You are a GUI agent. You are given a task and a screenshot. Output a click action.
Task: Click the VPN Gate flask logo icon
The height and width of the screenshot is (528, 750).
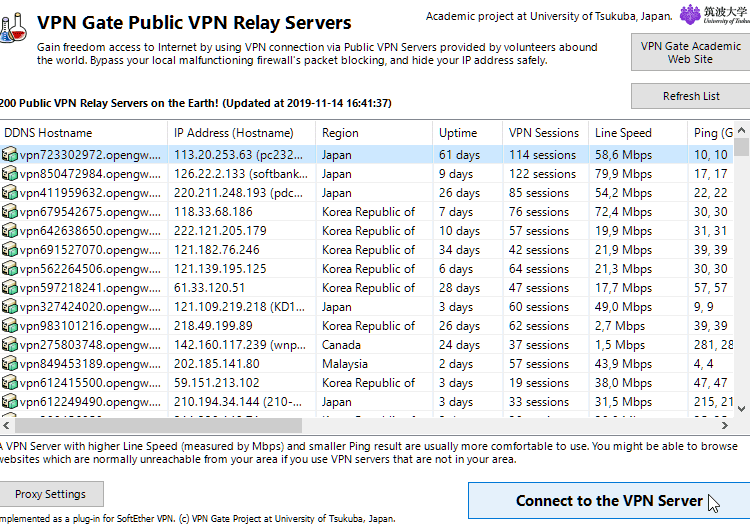point(13,27)
